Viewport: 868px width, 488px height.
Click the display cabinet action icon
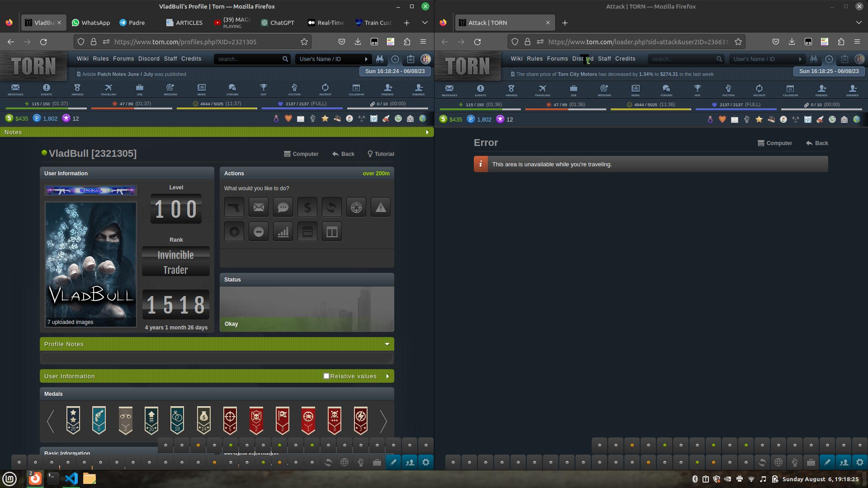[x=332, y=232]
